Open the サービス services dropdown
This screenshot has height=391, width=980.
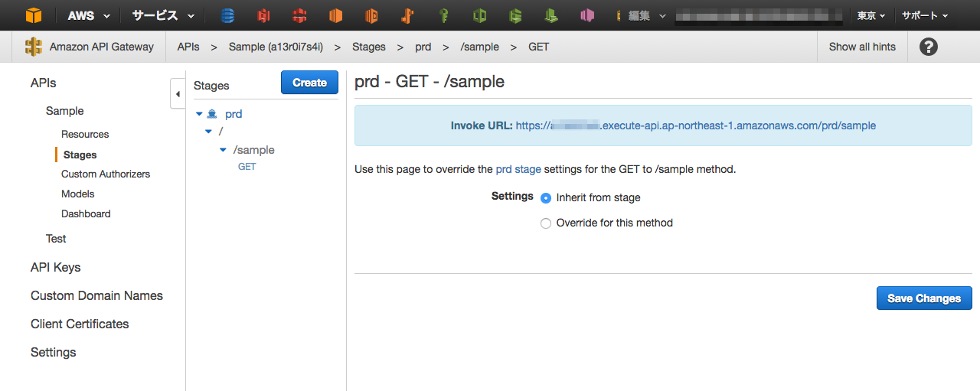click(x=163, y=15)
